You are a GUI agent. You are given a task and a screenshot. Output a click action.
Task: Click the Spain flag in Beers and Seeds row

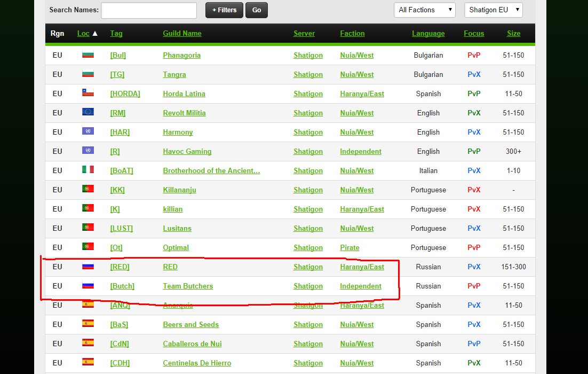click(88, 323)
